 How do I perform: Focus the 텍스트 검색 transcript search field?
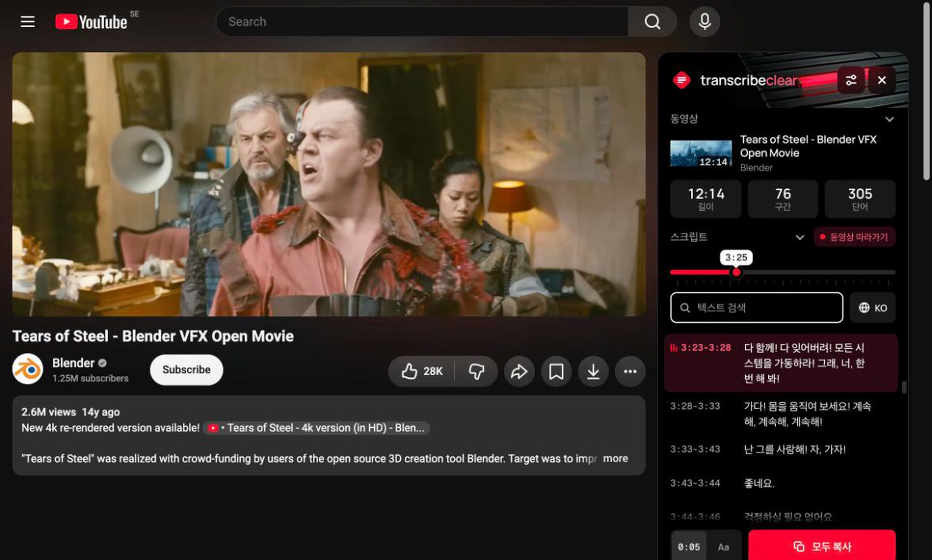[x=757, y=307]
